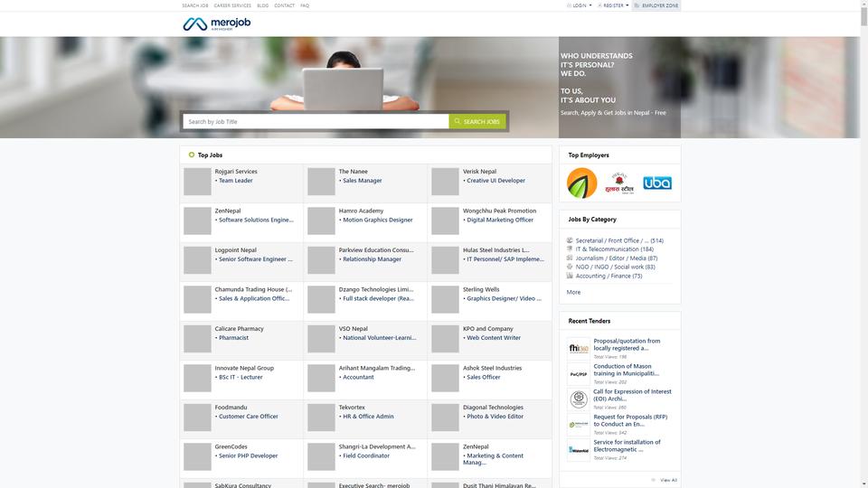The width and height of the screenshot is (868, 488).
Task: Open the Accountant job link
Action: pyautogui.click(x=358, y=377)
